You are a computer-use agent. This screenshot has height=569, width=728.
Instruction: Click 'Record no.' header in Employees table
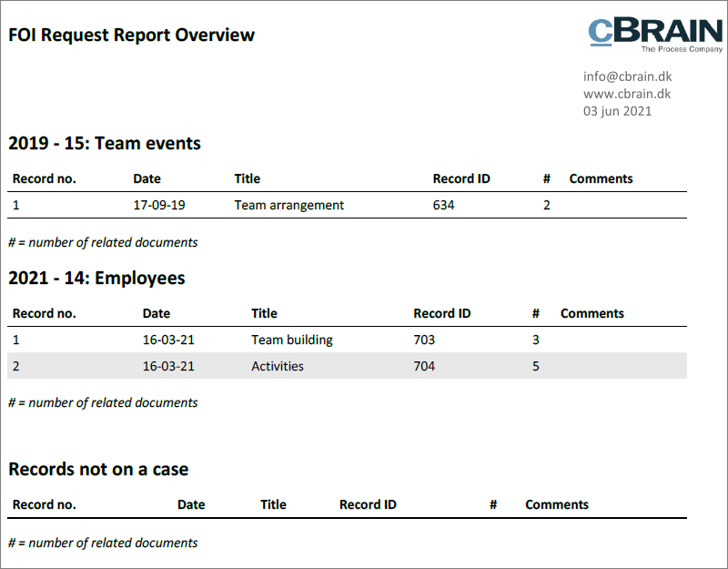tap(44, 313)
